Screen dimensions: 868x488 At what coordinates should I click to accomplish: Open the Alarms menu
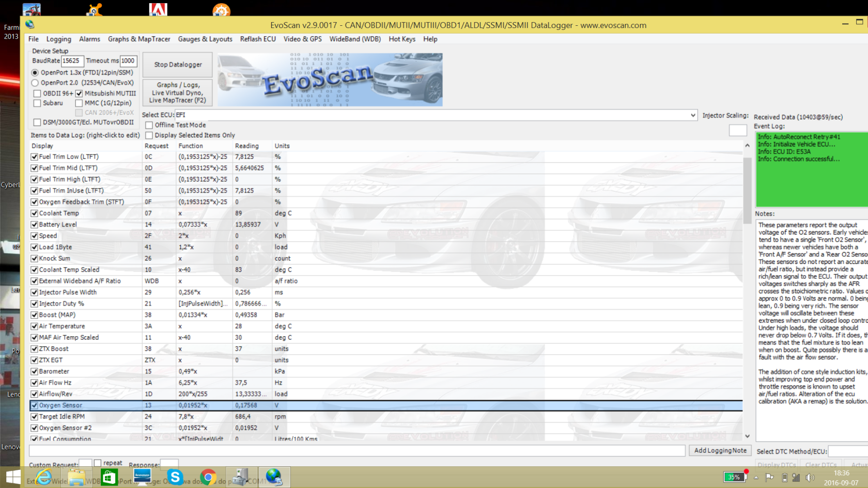point(90,39)
